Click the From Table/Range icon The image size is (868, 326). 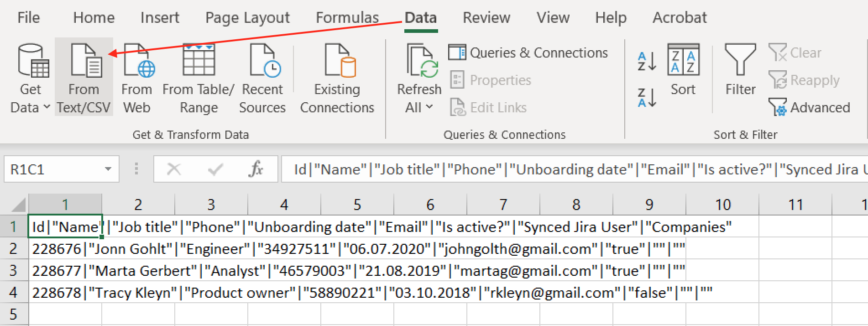point(199,62)
